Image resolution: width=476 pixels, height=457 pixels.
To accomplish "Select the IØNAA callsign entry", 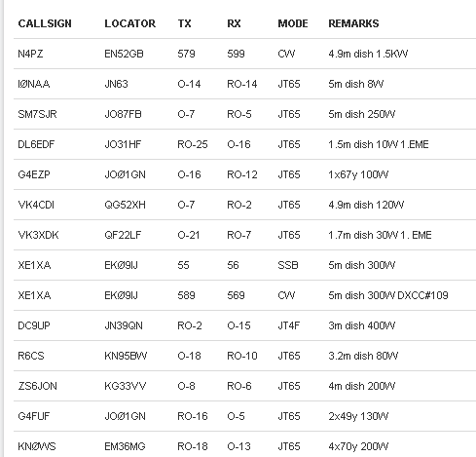I will (x=34, y=84).
